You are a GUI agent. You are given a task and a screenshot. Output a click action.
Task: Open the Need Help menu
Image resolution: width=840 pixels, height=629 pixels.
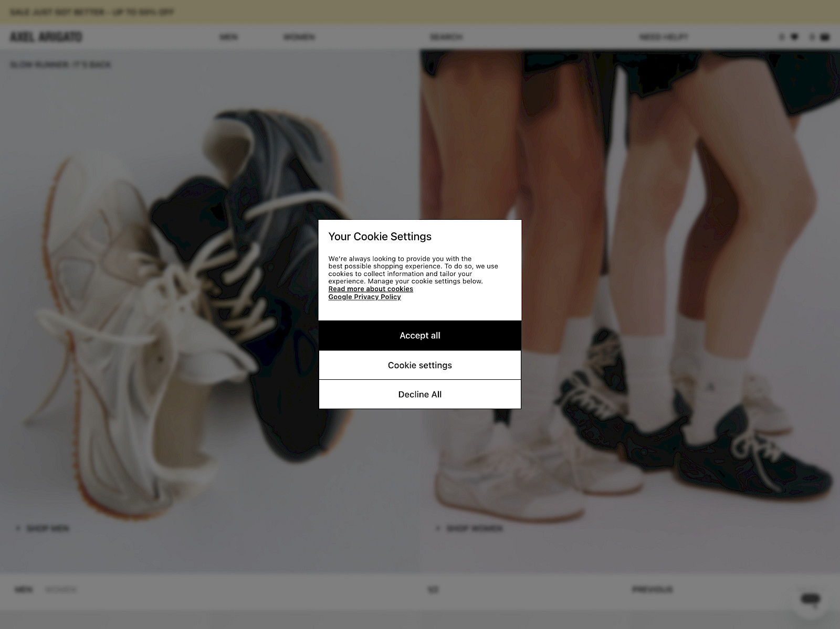click(664, 37)
